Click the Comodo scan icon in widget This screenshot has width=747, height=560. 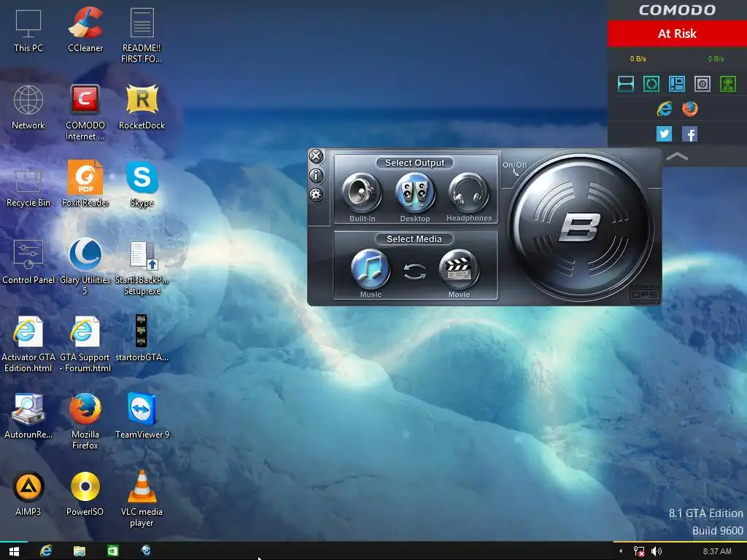(x=625, y=84)
